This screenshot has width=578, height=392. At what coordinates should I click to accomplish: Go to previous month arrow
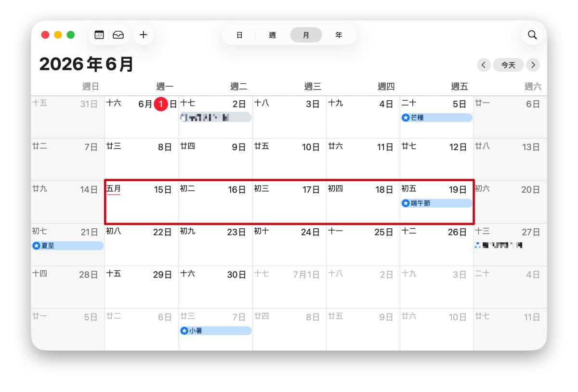pos(484,65)
